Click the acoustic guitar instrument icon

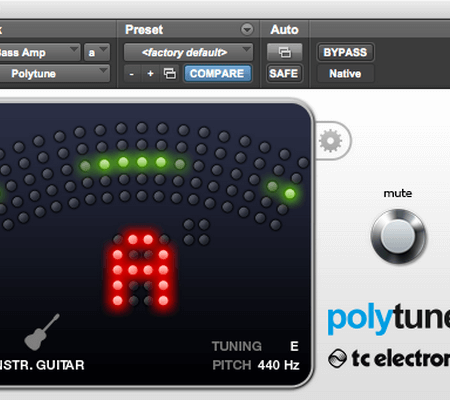42,332
